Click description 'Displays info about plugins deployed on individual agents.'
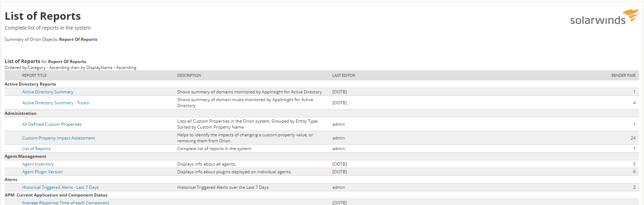 click(x=234, y=172)
